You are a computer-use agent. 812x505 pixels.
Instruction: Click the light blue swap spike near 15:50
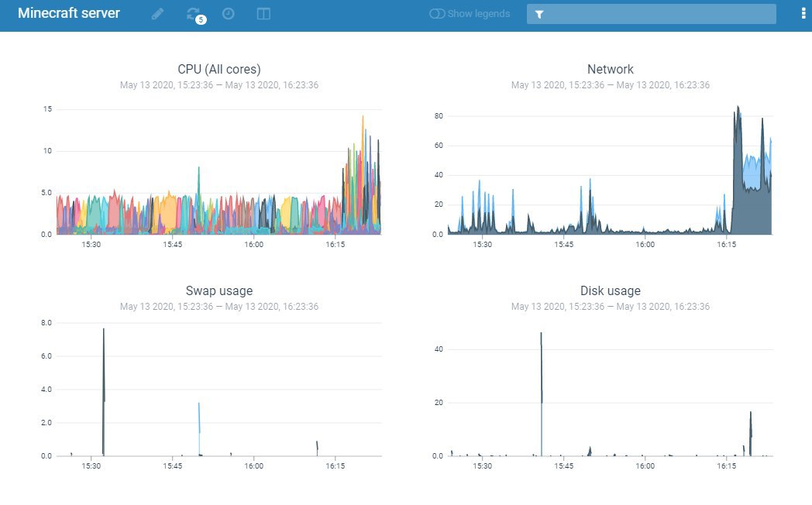tap(199, 429)
